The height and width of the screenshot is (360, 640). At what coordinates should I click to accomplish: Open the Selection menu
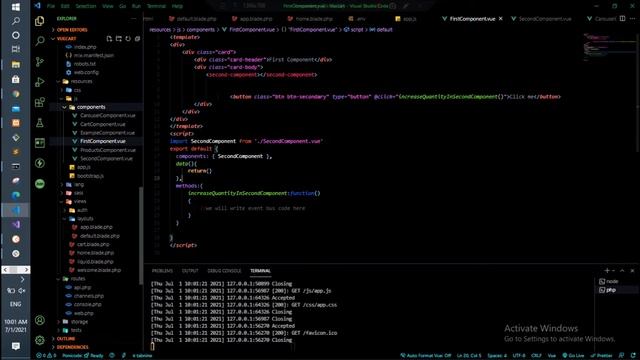(86, 6)
